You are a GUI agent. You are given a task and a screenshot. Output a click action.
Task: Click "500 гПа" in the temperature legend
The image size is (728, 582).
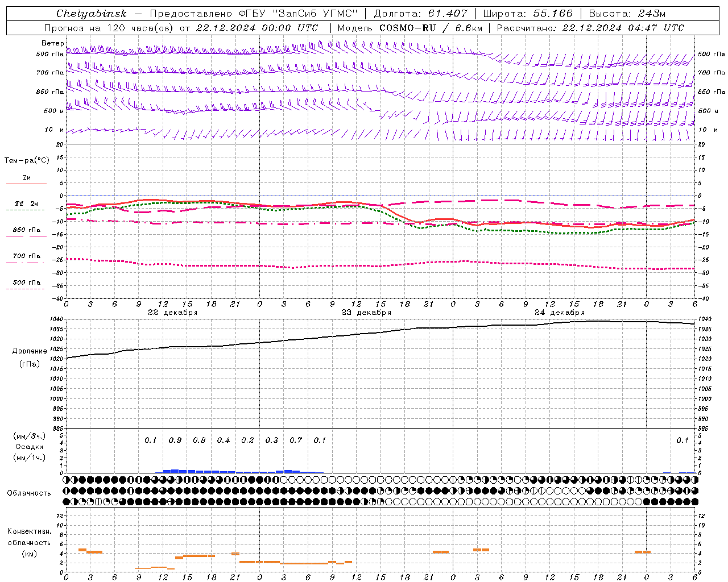click(x=27, y=282)
